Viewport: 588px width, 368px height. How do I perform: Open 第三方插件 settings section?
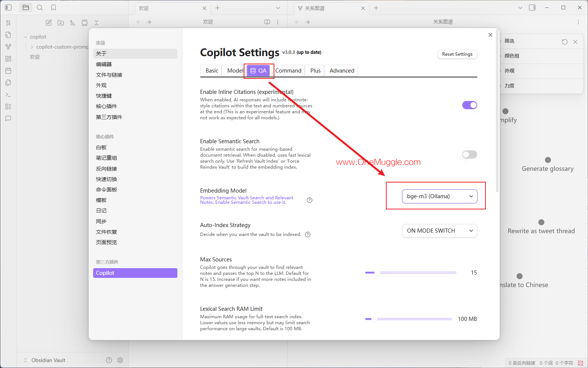(135, 117)
